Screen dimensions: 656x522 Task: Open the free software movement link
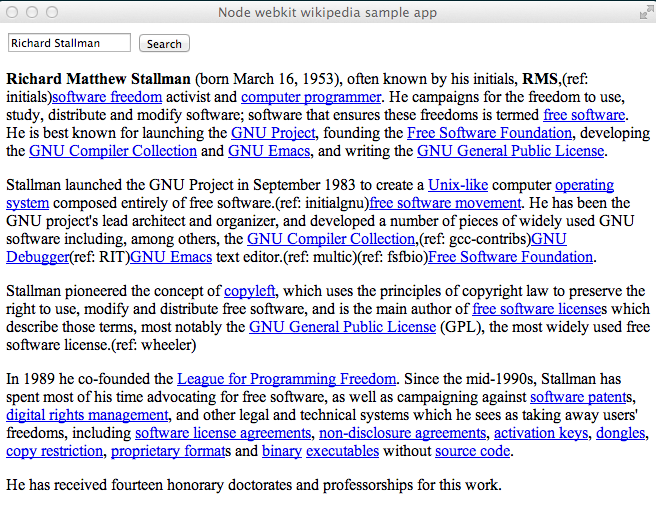pyautogui.click(x=445, y=203)
